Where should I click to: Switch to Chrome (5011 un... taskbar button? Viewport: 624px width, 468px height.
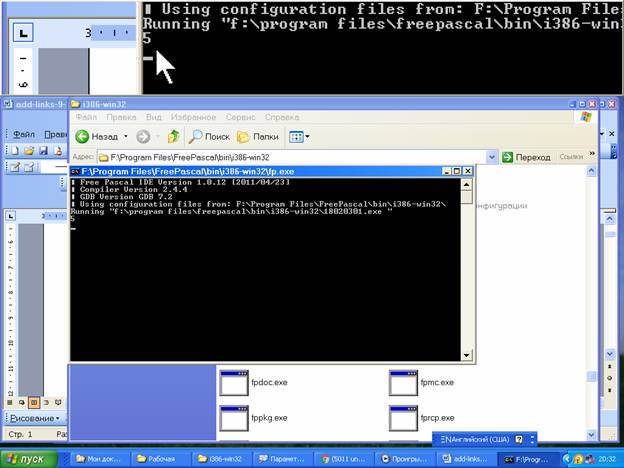pyautogui.click(x=344, y=459)
